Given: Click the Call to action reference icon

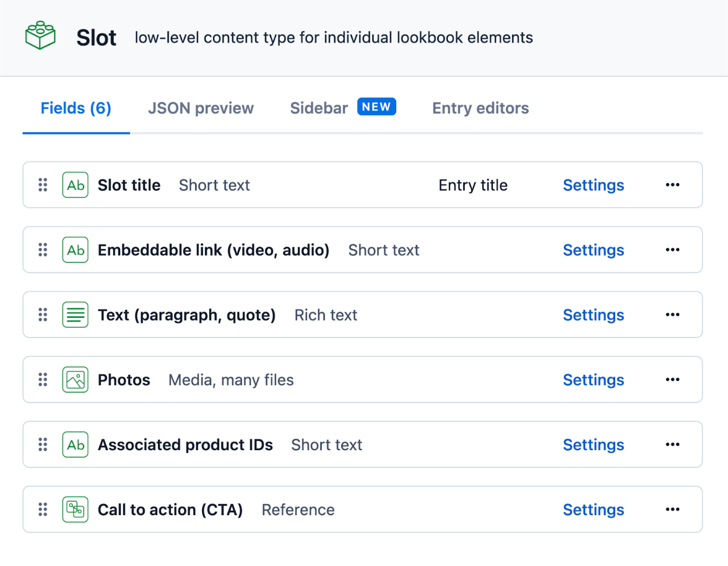Looking at the screenshot, I should [75, 509].
